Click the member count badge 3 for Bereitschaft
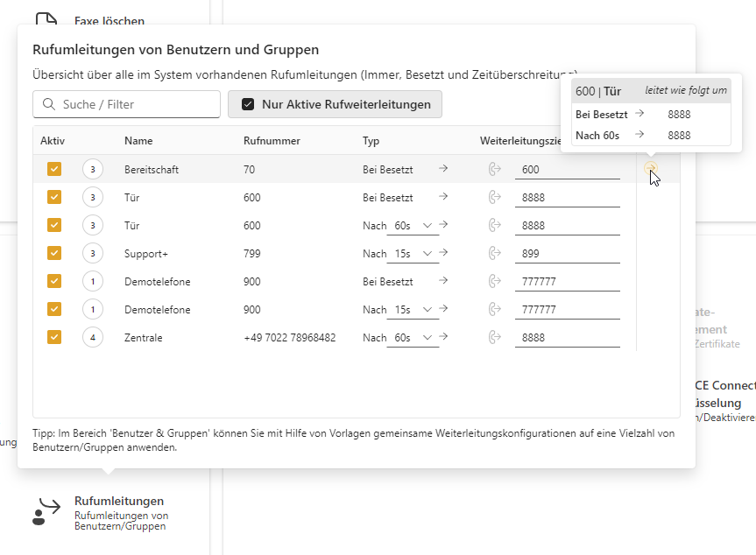Image resolution: width=756 pixels, height=555 pixels. 93,169
